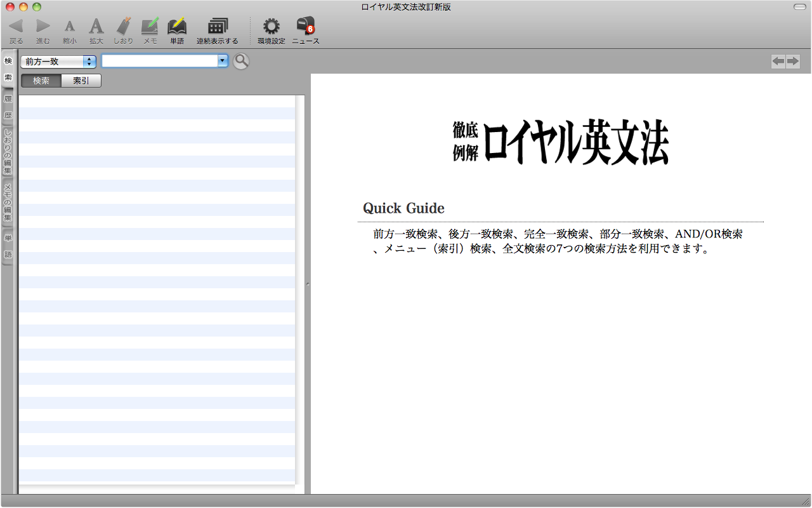Screen dimensions: 812x508
Task: Click the right-pointing page arrow button
Action: point(792,61)
